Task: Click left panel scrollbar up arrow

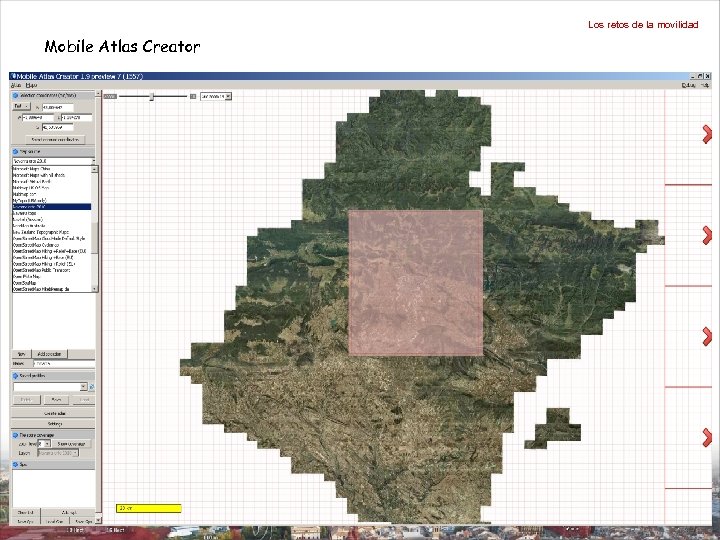Action: [x=98, y=93]
